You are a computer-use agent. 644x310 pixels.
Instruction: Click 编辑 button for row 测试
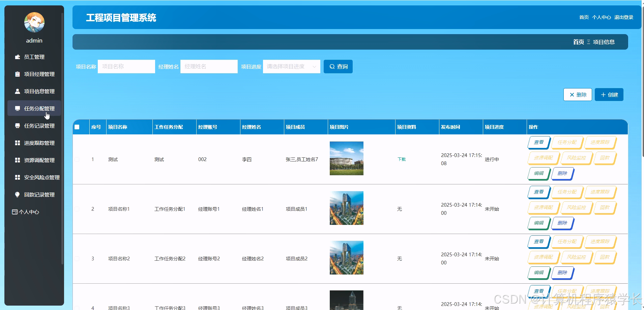[x=539, y=173]
